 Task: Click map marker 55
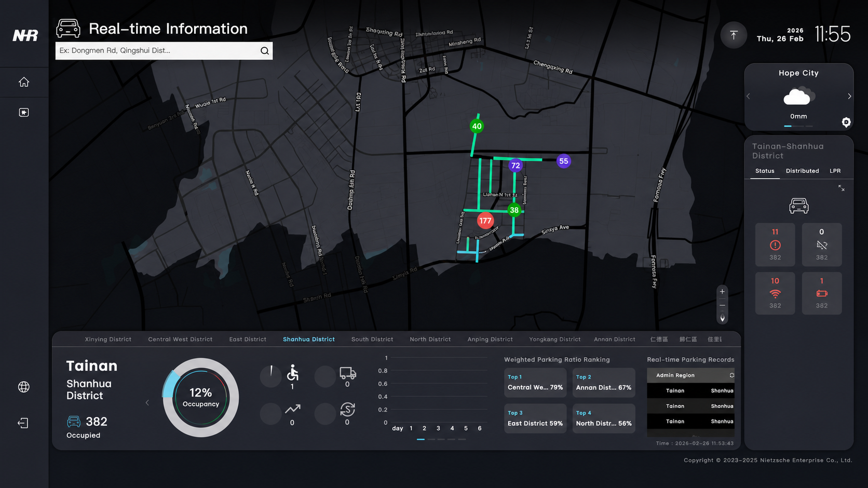tap(563, 161)
